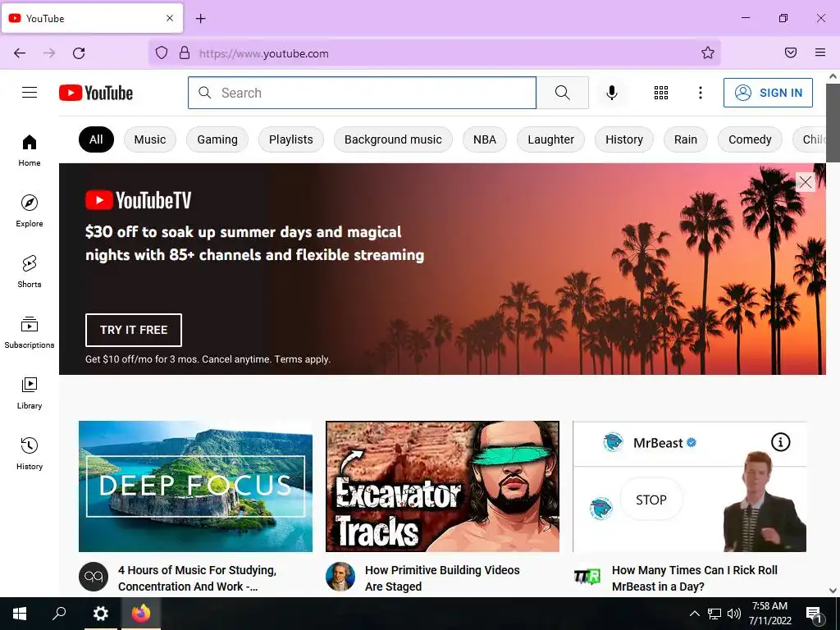Image resolution: width=840 pixels, height=630 pixels.
Task: Click the magnifier search button beside the search box
Action: pyautogui.click(x=563, y=93)
